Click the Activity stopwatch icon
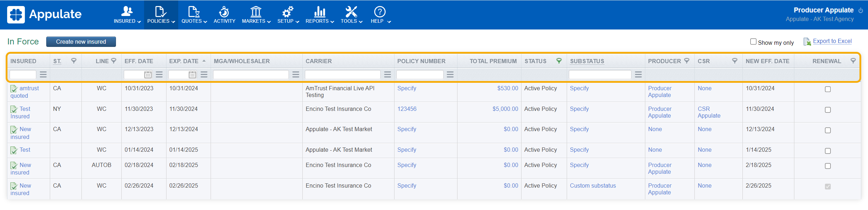The image size is (868, 210). [x=224, y=12]
